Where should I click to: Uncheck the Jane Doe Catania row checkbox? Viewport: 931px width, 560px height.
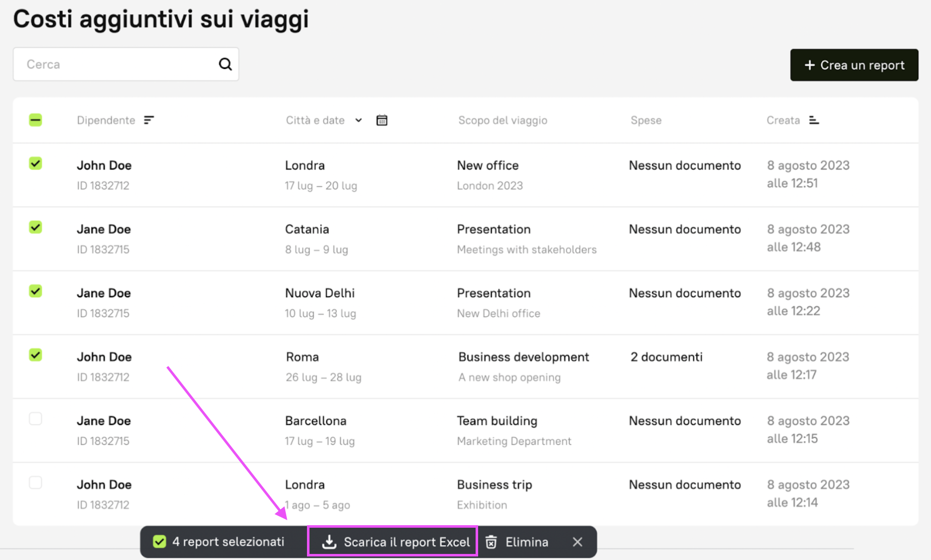coord(35,228)
